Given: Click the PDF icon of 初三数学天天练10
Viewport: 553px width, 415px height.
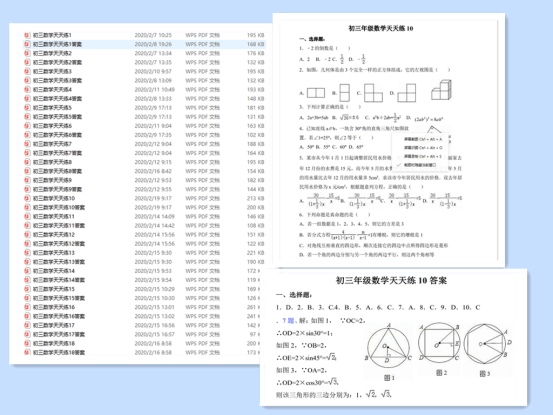Looking at the screenshot, I should [27, 199].
